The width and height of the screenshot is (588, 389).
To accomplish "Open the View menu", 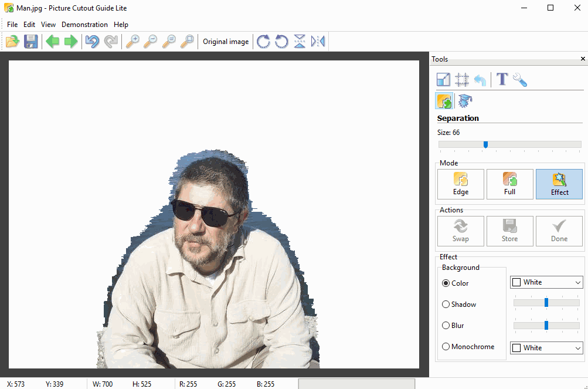I will [x=49, y=25].
